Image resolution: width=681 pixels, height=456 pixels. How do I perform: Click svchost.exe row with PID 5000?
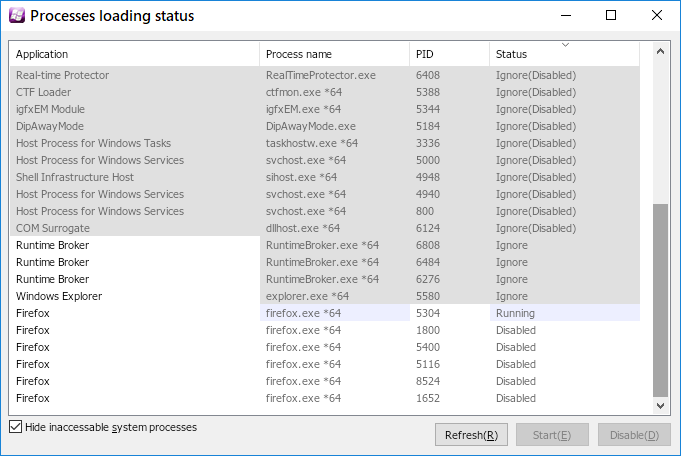click(325, 160)
